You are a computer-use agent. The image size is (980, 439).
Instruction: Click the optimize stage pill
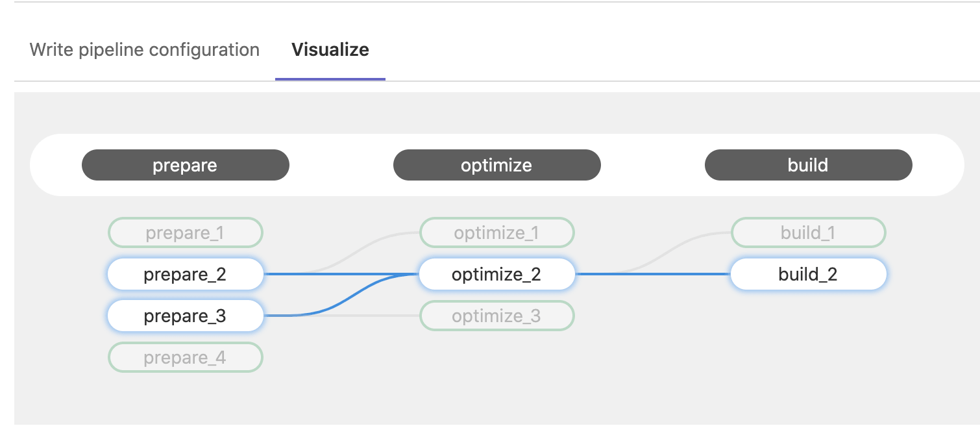496,165
